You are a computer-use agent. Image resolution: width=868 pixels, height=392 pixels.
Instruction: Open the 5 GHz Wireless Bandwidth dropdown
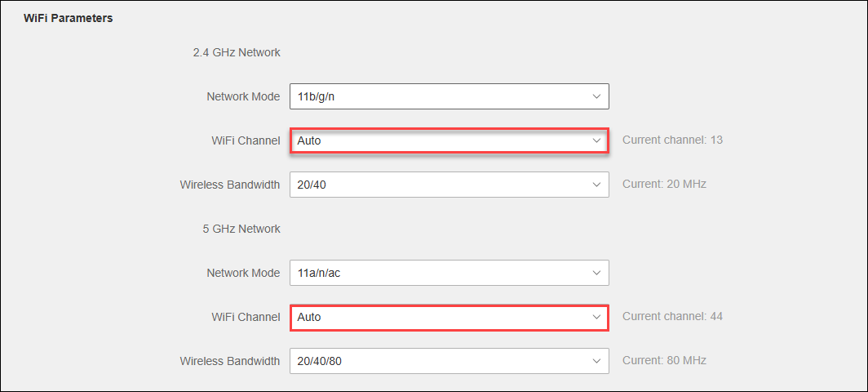pyautogui.click(x=449, y=361)
